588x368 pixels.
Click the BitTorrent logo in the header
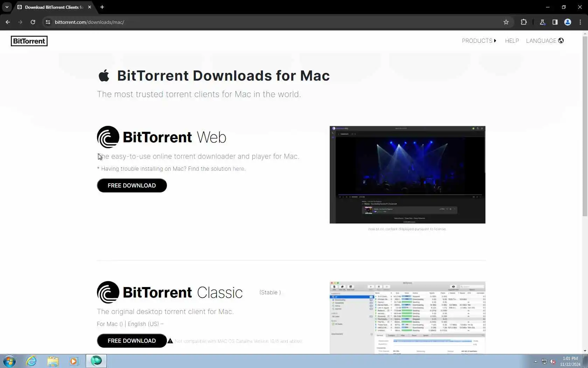[x=29, y=41]
